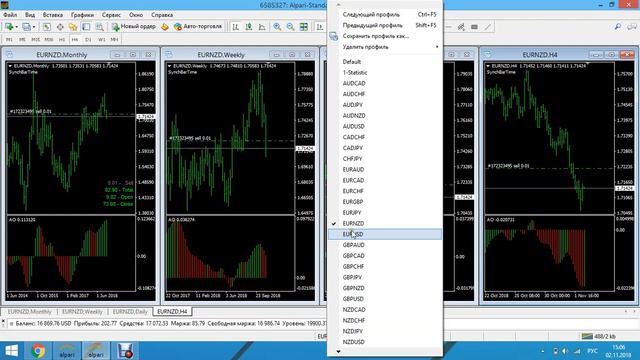640x360 pixels.
Task: Click the EURNZD.Weekly chart window title
Action: (x=221, y=55)
